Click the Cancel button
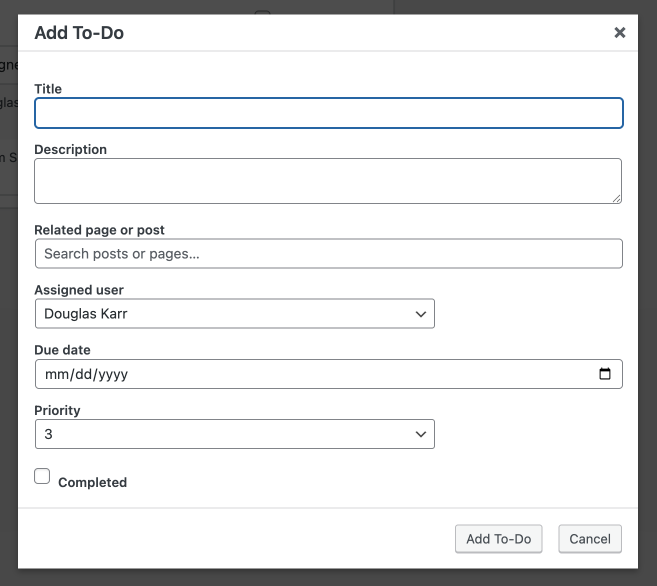Image resolution: width=657 pixels, height=586 pixels. (x=590, y=539)
